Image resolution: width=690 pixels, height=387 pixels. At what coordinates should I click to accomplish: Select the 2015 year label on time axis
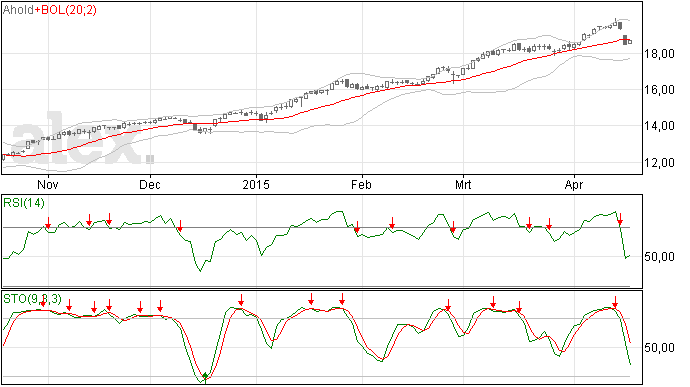coord(256,184)
